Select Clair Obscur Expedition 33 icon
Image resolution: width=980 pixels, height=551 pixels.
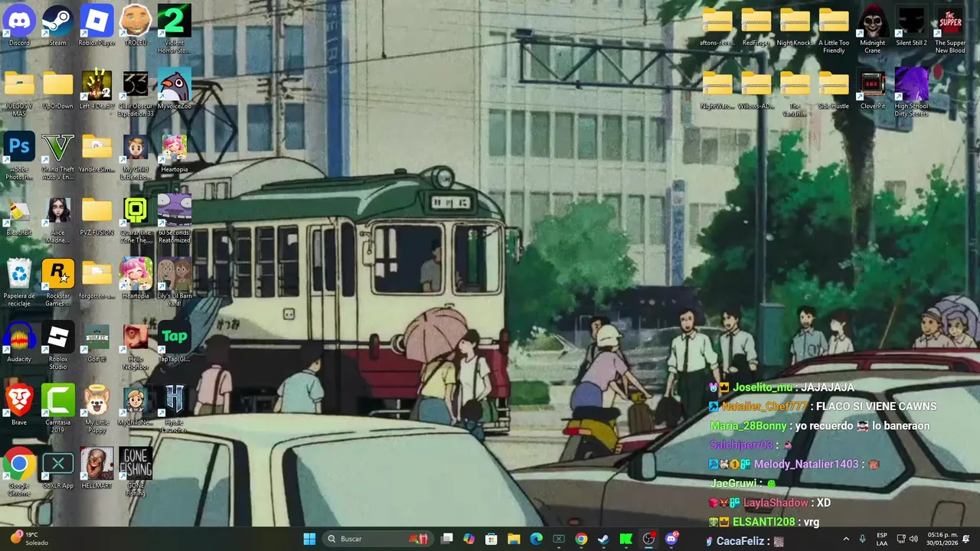tap(136, 93)
